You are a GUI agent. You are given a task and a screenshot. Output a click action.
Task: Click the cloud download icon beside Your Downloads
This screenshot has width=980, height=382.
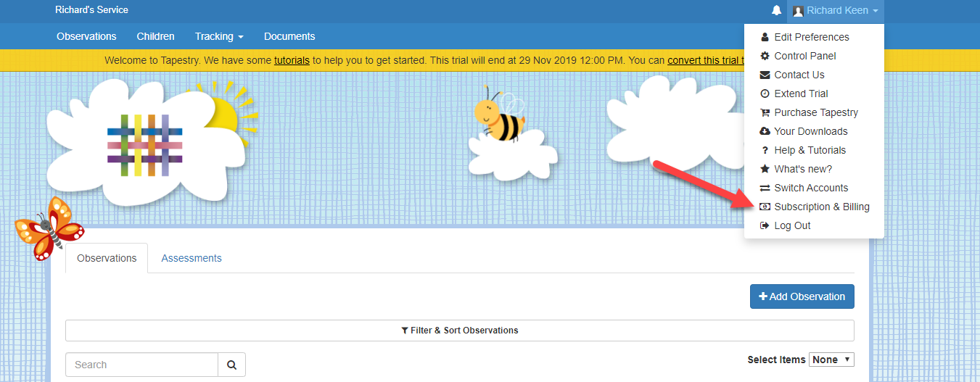(765, 131)
